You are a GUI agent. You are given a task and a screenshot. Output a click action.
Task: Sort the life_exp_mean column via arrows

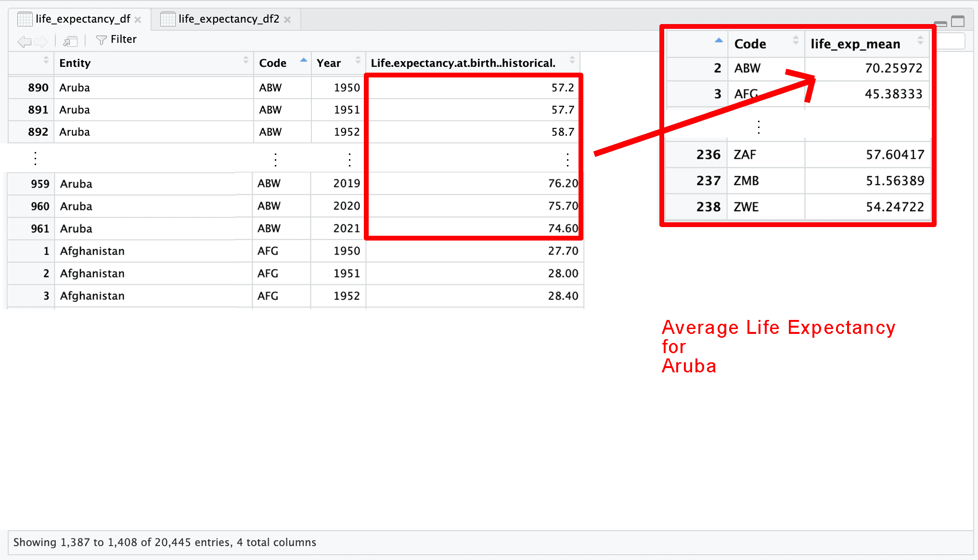tap(920, 40)
